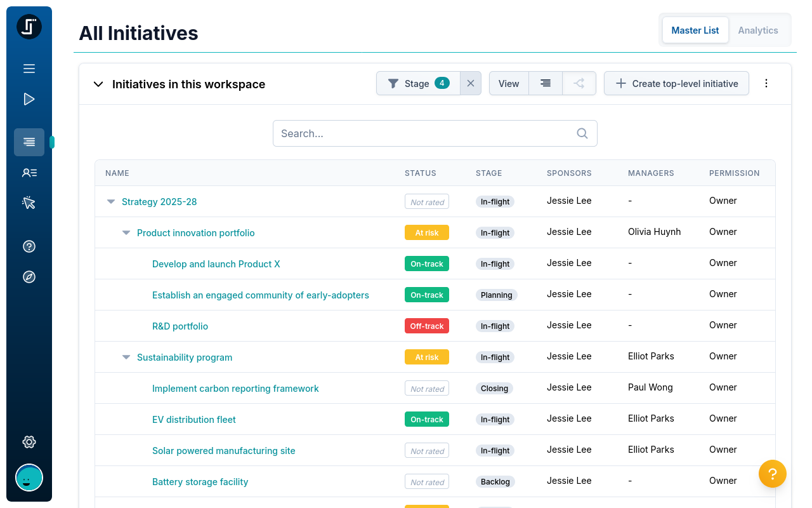Select the play/run icon in sidebar
The height and width of the screenshot is (508, 812).
point(29,98)
